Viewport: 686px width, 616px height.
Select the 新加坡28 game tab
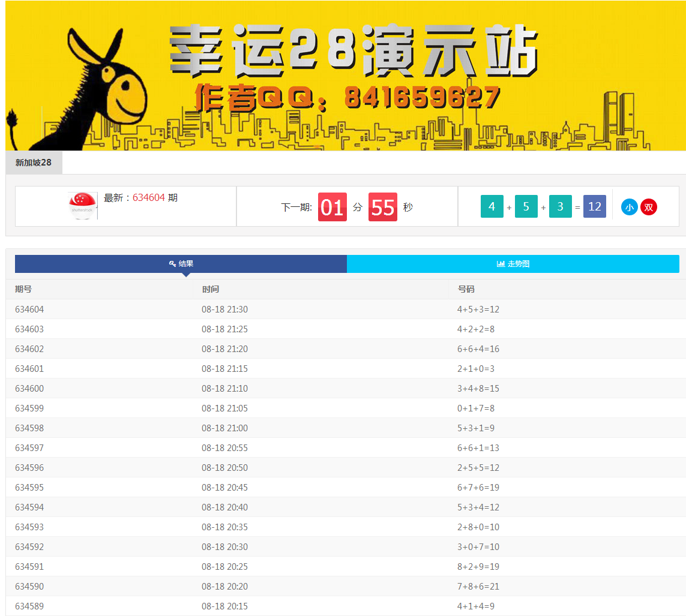click(x=34, y=163)
